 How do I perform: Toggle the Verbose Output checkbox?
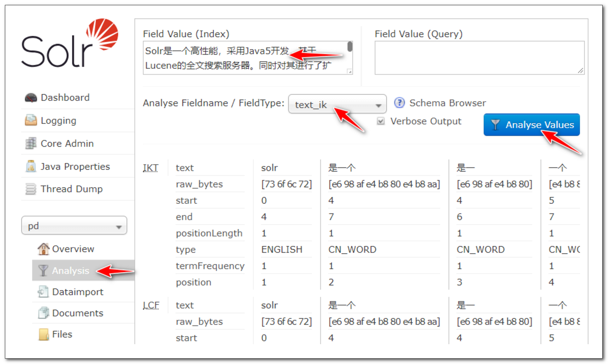(381, 121)
